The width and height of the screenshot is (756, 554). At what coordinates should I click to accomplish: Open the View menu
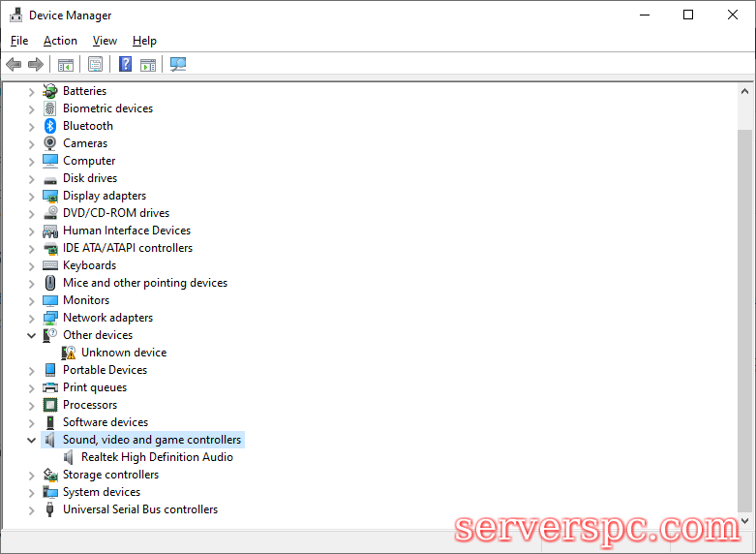105,41
